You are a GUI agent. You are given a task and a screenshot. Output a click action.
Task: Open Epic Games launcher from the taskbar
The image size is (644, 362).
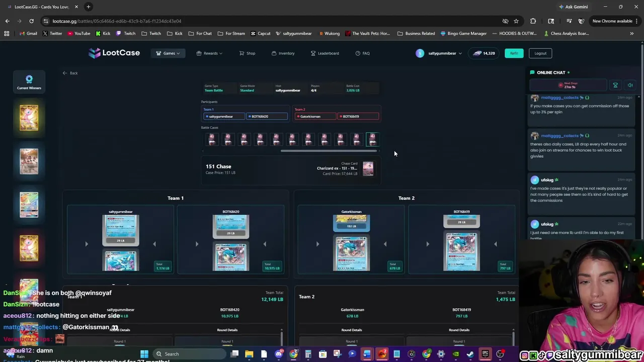tap(485, 354)
